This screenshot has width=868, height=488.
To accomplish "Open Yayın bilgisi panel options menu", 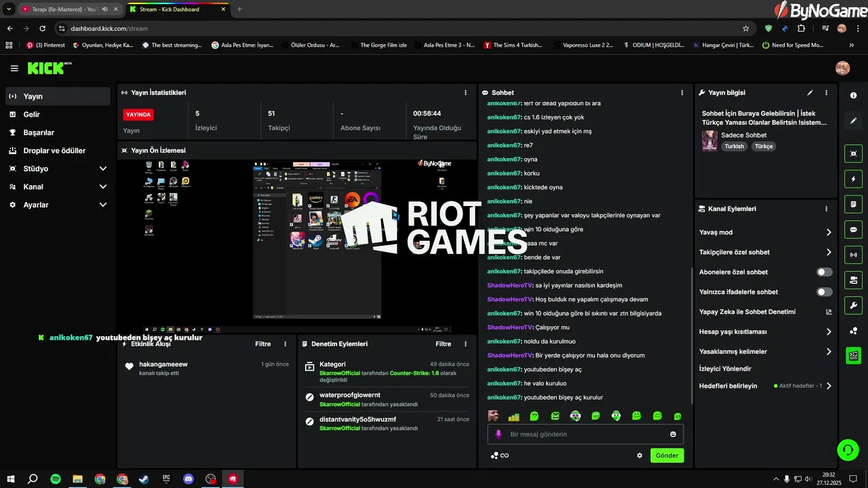I will [826, 93].
